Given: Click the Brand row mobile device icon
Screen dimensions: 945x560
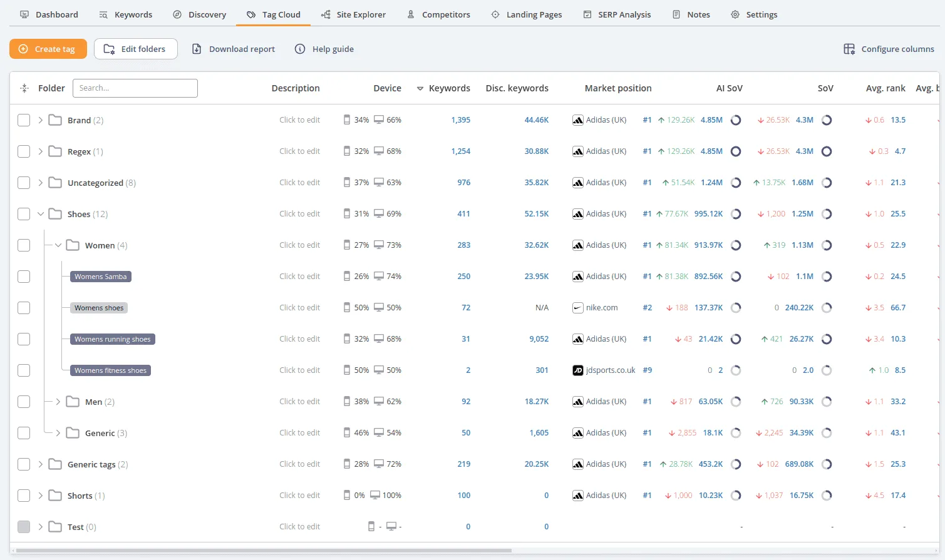Looking at the screenshot, I should click(x=347, y=120).
